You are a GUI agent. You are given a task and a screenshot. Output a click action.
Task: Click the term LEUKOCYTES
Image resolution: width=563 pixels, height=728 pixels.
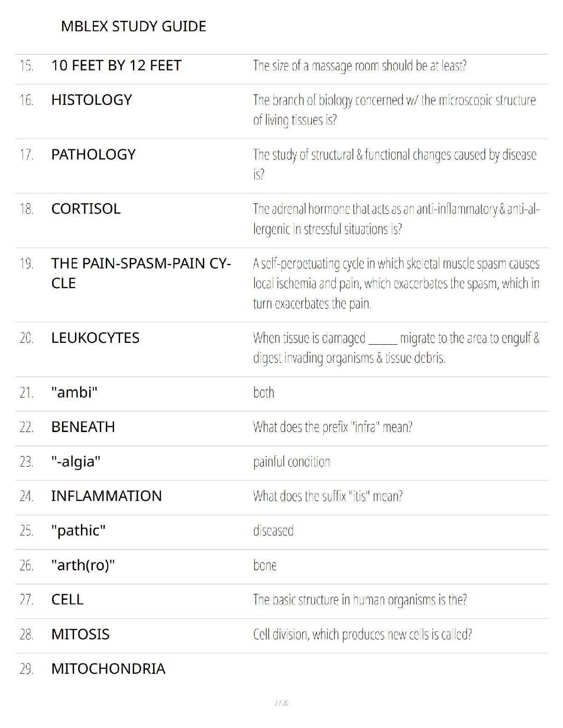click(x=95, y=338)
